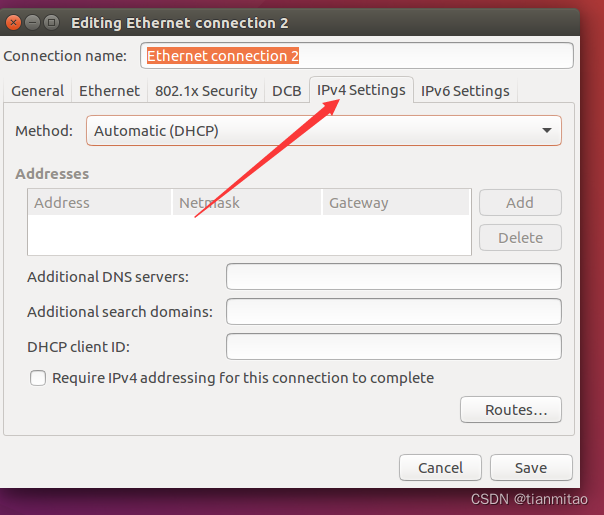Select the 802.1x Security tab
This screenshot has width=604, height=515.
pos(206,91)
